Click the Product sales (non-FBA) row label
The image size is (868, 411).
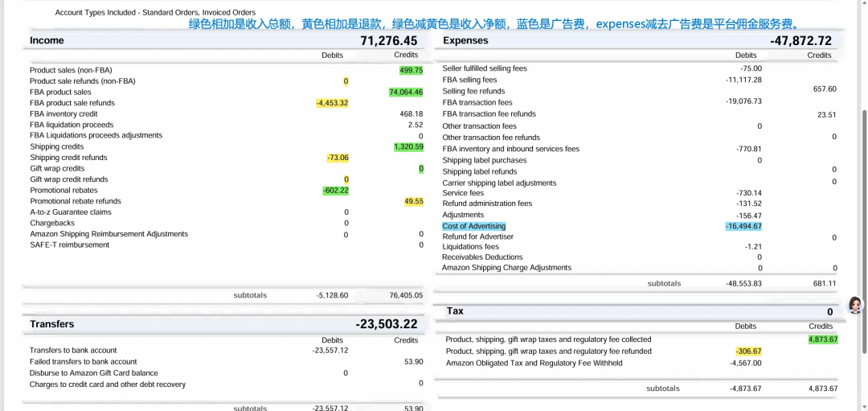(x=71, y=70)
